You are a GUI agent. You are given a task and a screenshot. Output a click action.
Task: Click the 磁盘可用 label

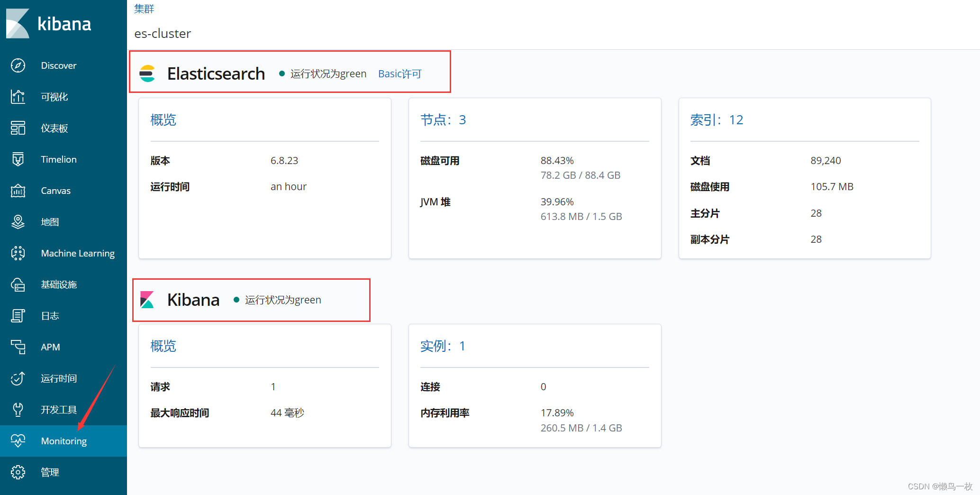440,160
